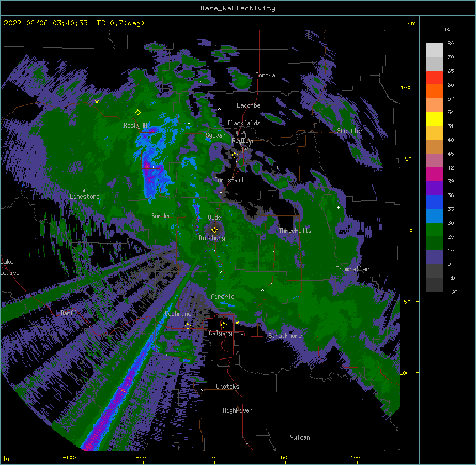
Task: Click the yellow radar marker below Olds
Action: point(215,230)
